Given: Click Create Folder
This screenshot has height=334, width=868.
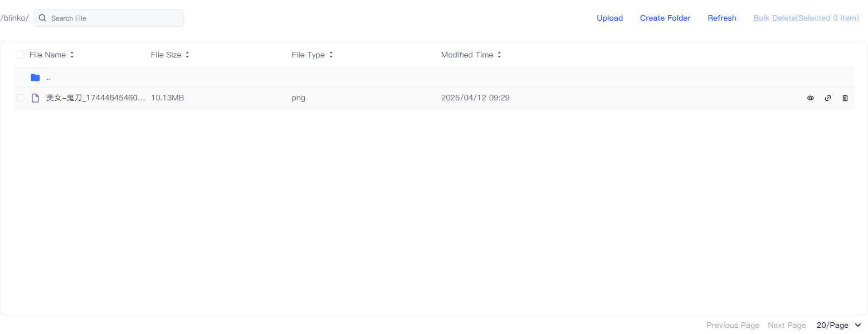Looking at the screenshot, I should coord(665,18).
